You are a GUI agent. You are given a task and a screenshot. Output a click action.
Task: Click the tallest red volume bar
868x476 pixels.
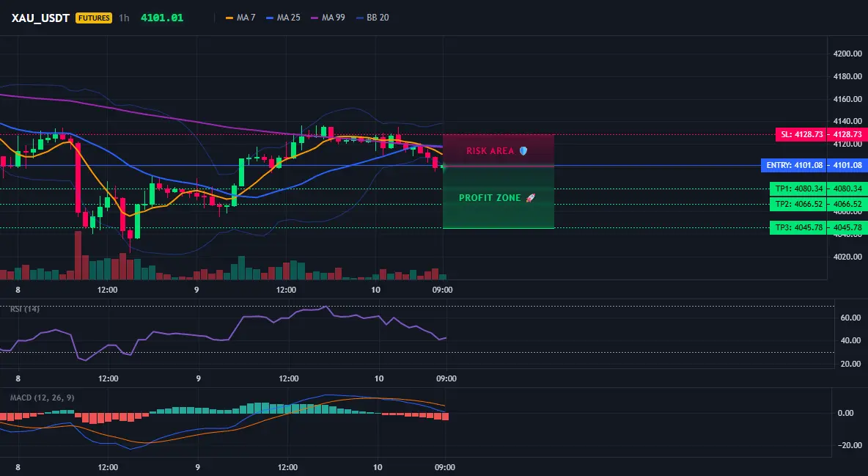tap(78, 255)
